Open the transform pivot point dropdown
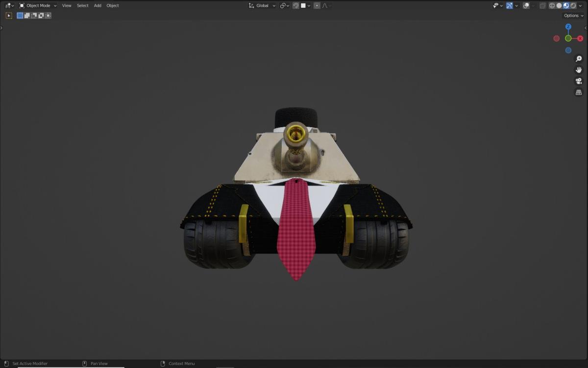 (285, 5)
